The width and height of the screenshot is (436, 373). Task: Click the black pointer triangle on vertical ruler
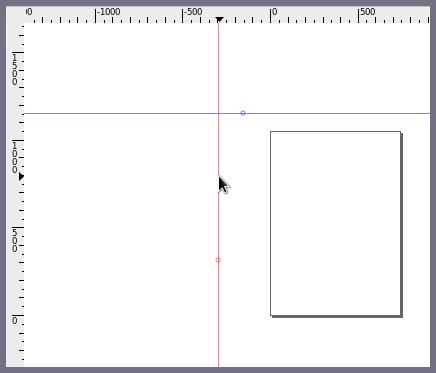[x=21, y=177]
